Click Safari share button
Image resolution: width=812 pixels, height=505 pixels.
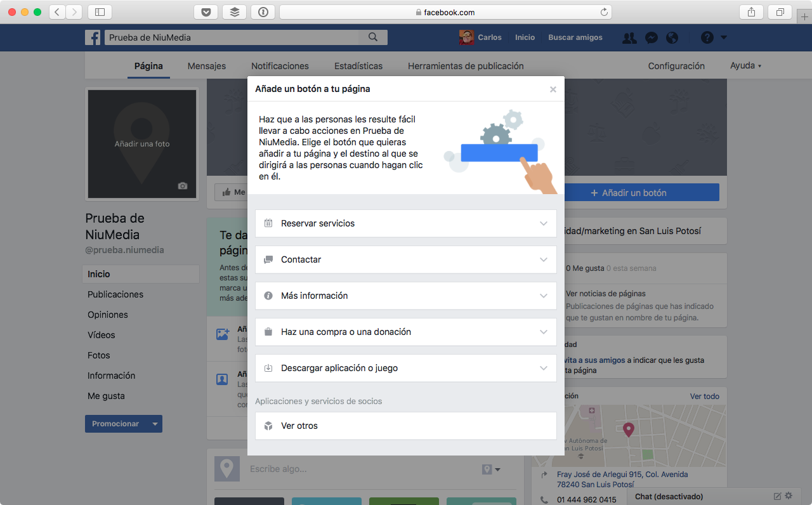tap(751, 12)
